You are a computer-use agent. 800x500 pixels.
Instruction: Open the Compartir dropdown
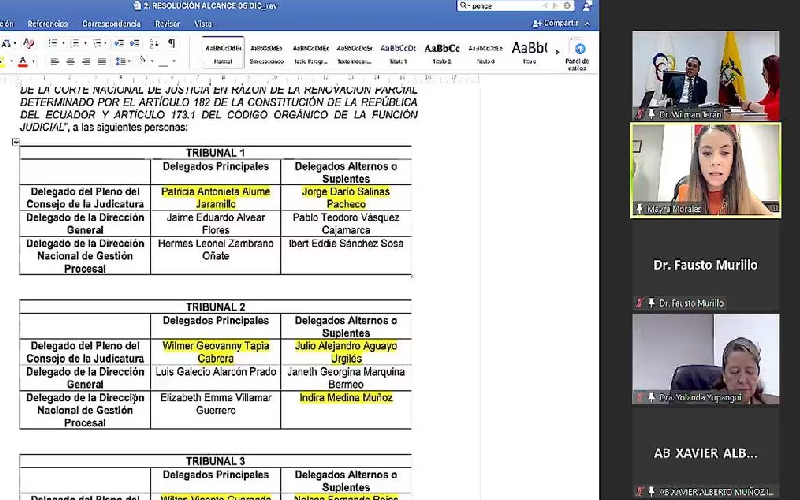click(x=561, y=23)
